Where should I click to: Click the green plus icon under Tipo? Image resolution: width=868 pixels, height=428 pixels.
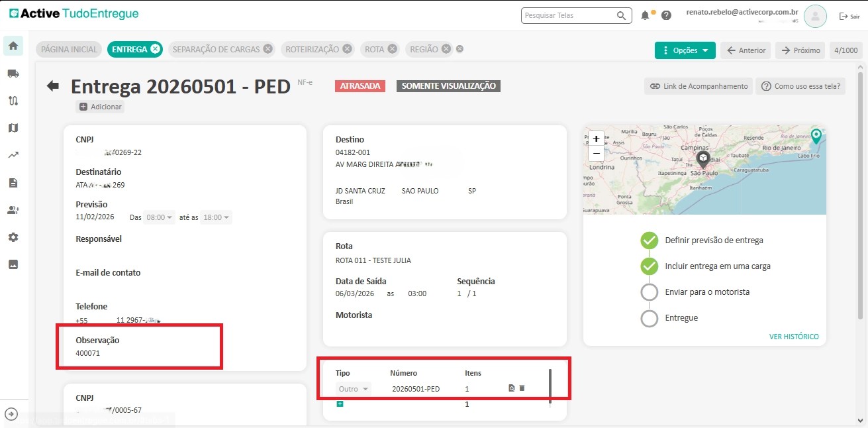[340, 404]
